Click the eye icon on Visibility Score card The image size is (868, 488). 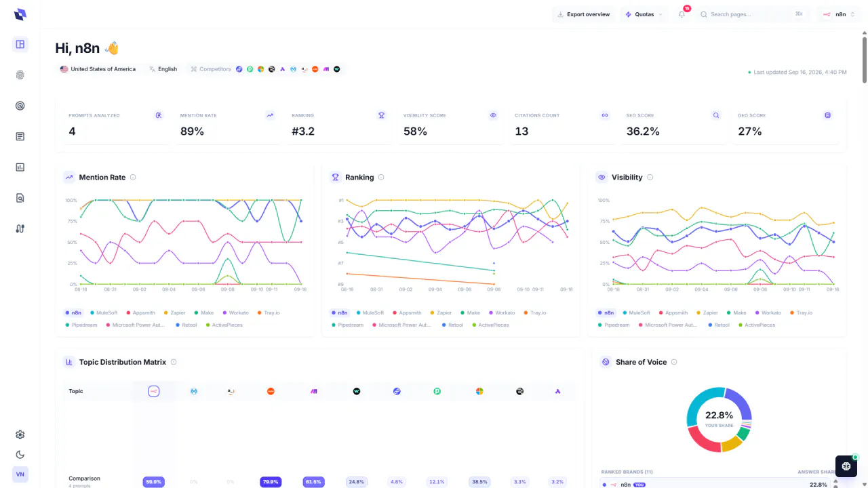click(x=493, y=115)
